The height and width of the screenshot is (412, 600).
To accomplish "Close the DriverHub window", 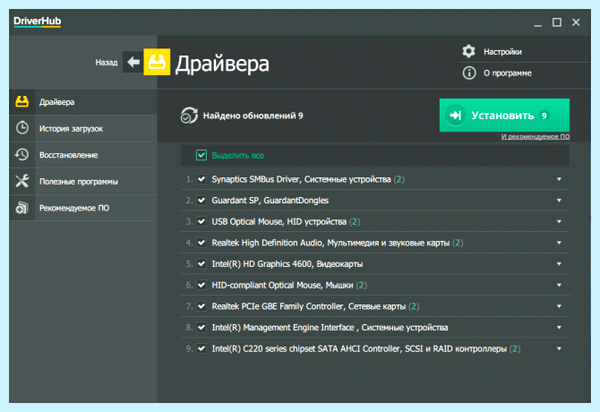I will 576,22.
